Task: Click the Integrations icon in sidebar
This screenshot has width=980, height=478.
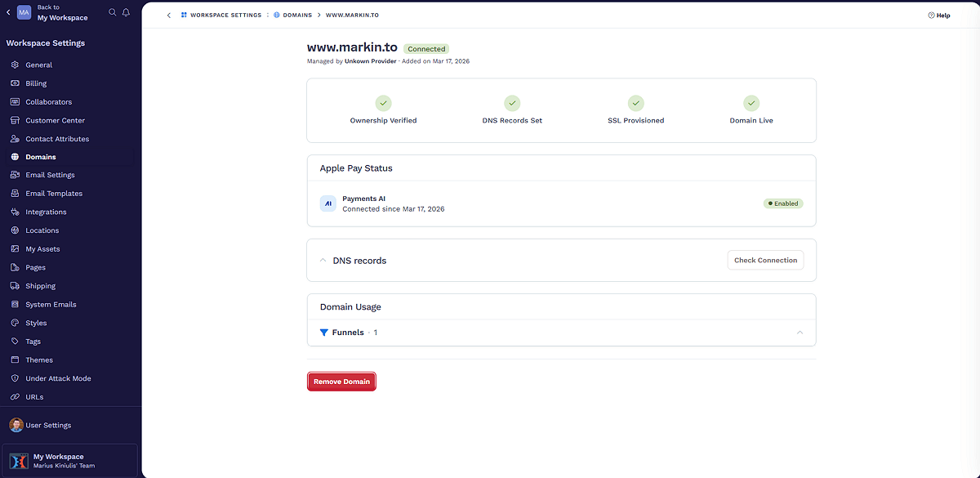Action: pyautogui.click(x=16, y=212)
